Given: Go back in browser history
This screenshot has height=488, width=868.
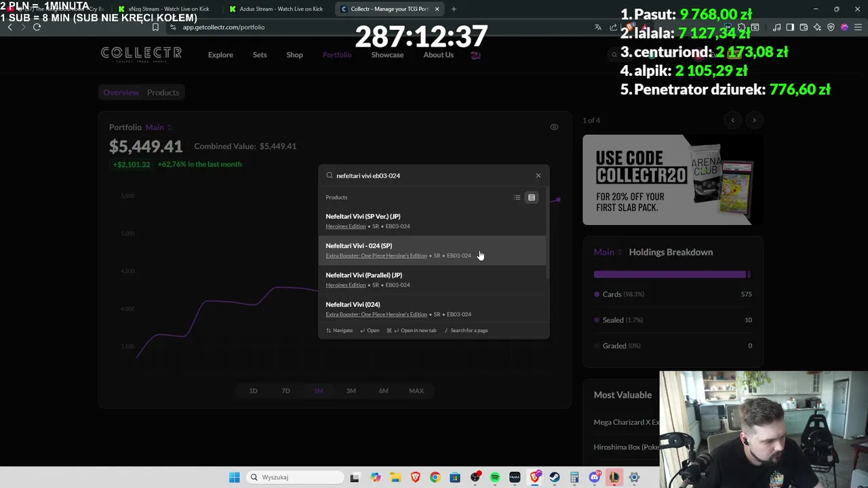Looking at the screenshot, I should [x=9, y=27].
